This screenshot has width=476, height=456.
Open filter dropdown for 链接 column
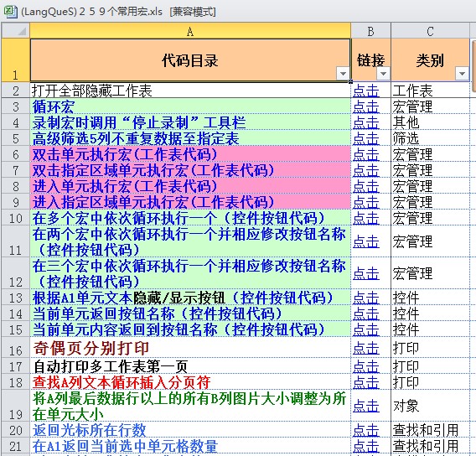click(x=383, y=74)
